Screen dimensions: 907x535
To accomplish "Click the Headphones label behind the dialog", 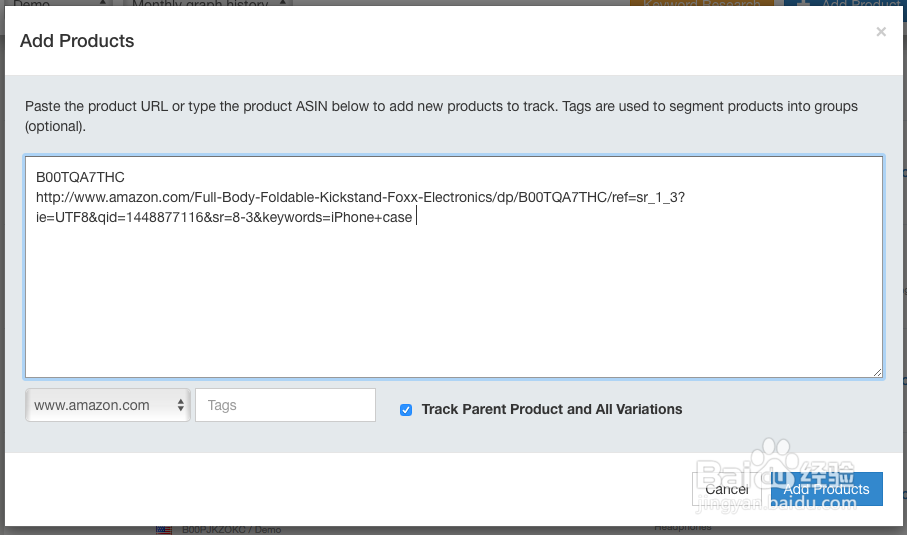I will pos(683,527).
